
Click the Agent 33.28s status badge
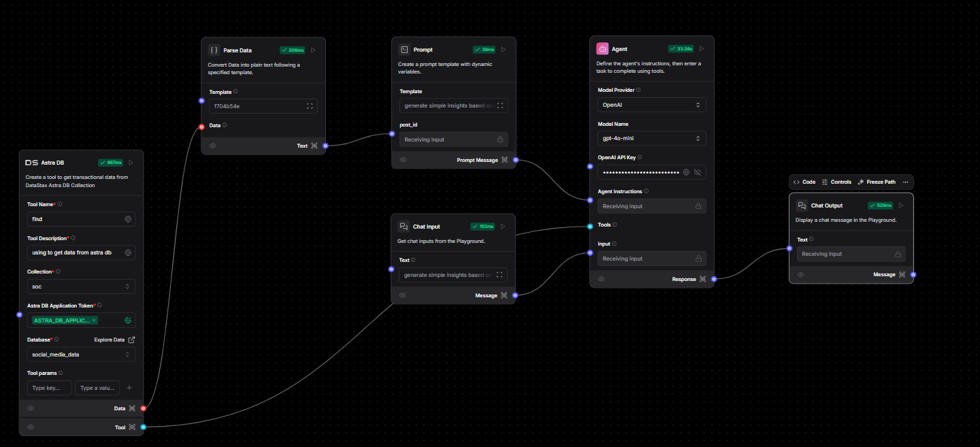click(x=681, y=49)
